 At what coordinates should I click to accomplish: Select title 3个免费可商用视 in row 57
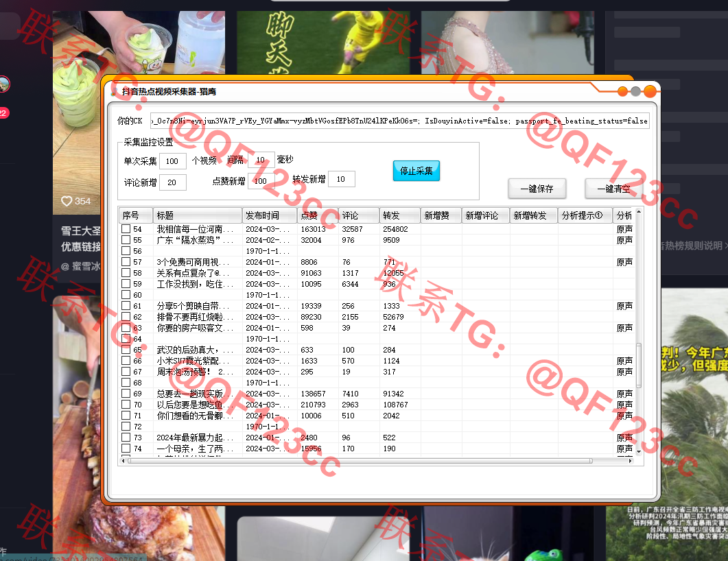pos(193,262)
